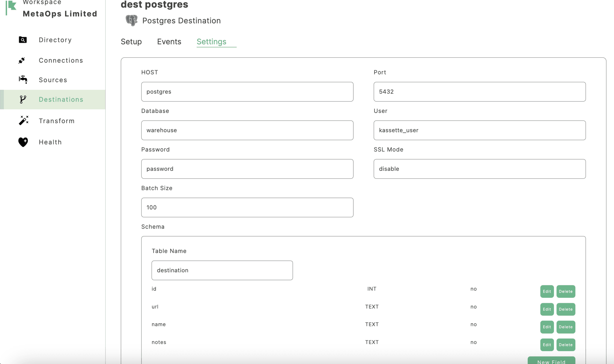Click the Transform magic wand icon
Viewport: 614px width, 364px height.
pos(23,120)
